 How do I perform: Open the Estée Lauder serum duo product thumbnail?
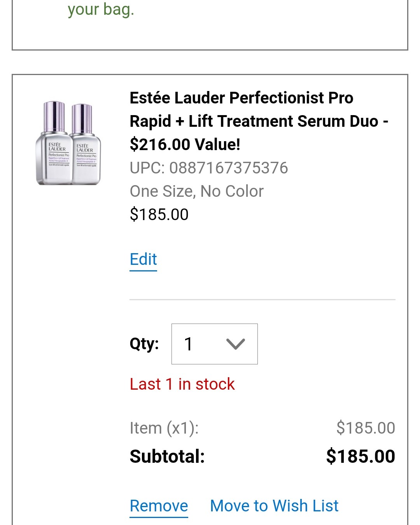coord(68,143)
